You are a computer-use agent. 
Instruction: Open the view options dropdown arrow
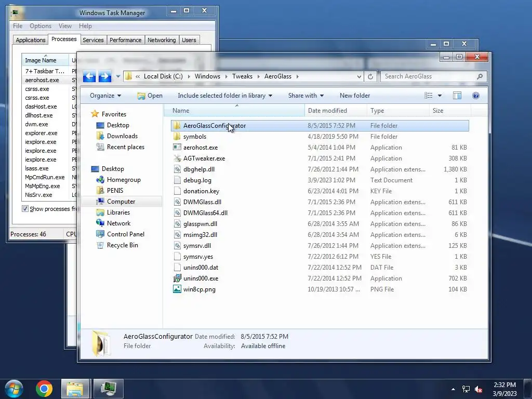coord(440,96)
